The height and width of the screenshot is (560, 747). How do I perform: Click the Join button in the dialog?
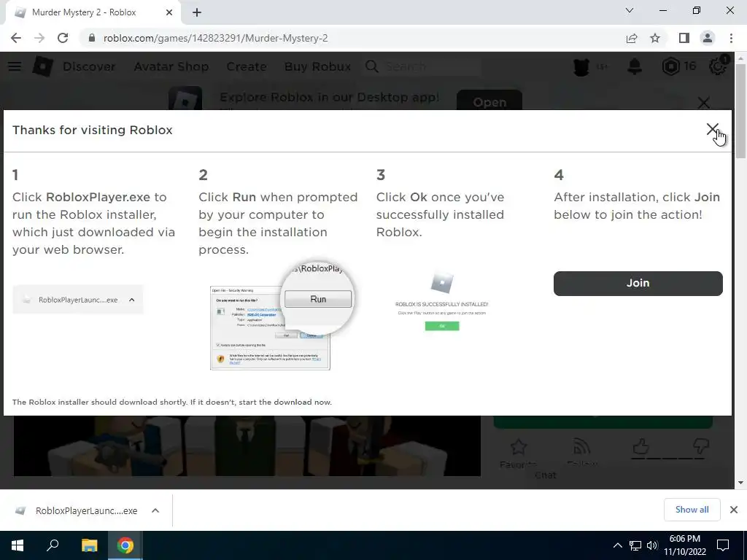point(638,284)
